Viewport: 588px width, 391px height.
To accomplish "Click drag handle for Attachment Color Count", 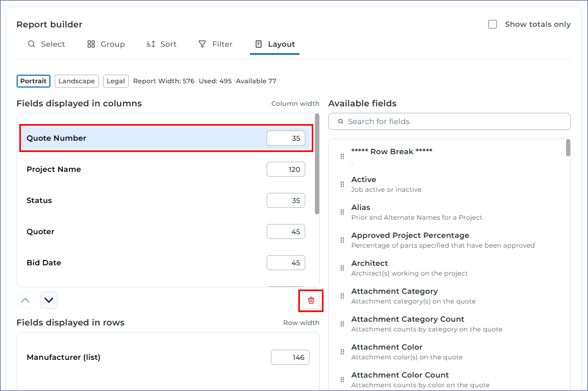I will [342, 380].
